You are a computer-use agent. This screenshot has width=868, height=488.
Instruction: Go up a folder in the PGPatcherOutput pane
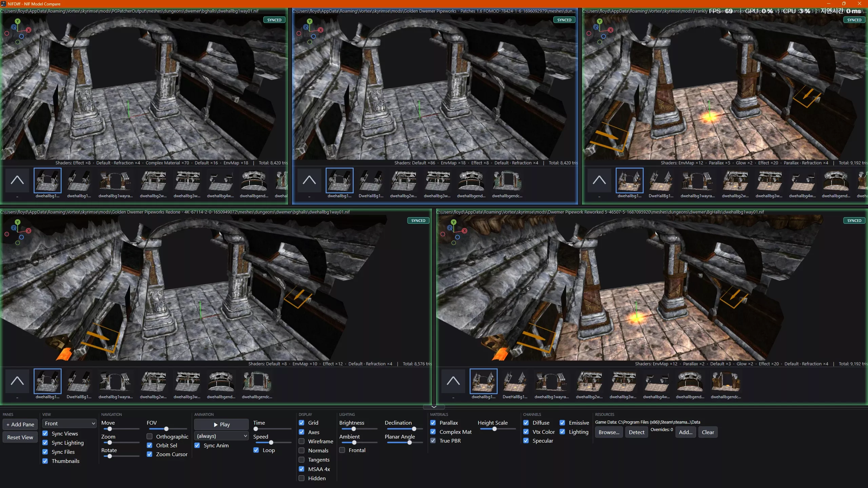(x=17, y=180)
